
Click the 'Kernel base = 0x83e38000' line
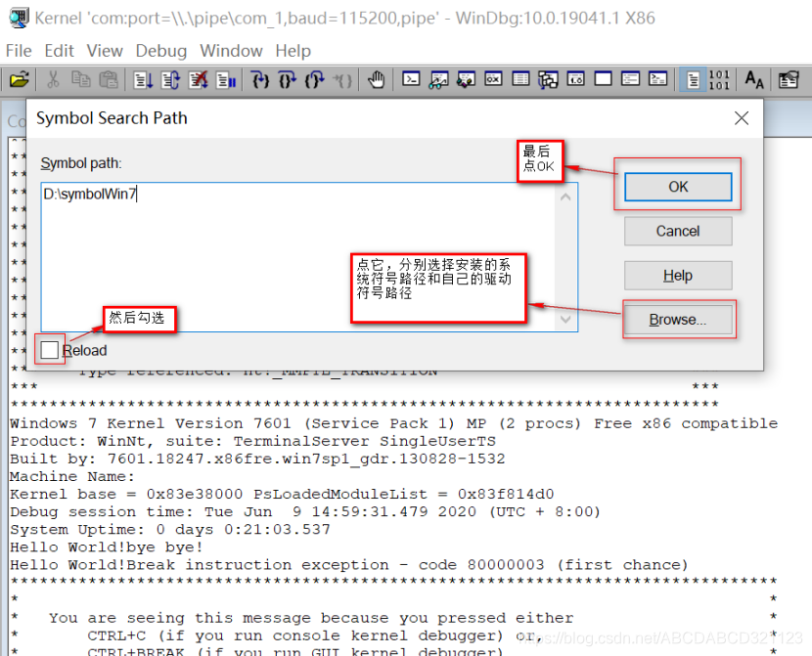(282, 494)
